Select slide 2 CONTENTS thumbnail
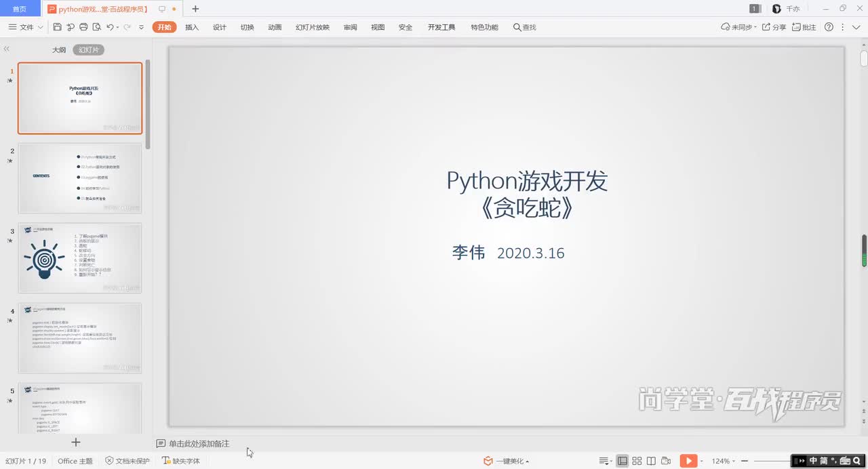868x469 pixels. pos(80,178)
